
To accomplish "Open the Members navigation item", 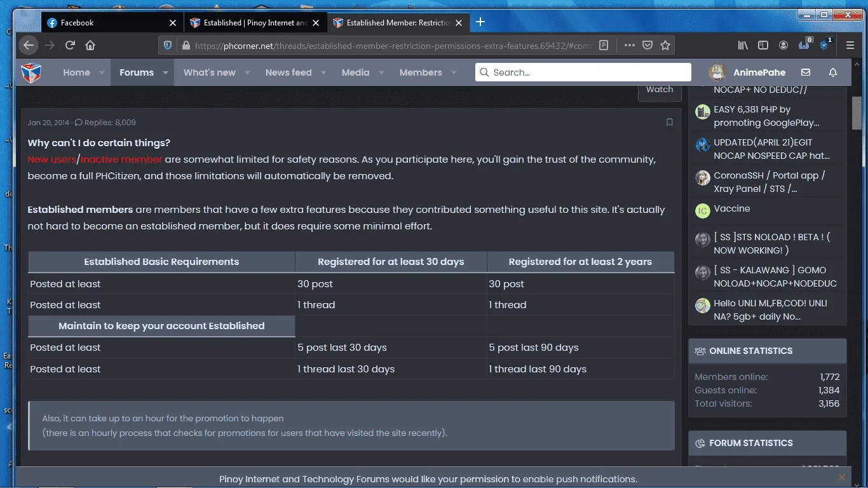I will pyautogui.click(x=421, y=72).
